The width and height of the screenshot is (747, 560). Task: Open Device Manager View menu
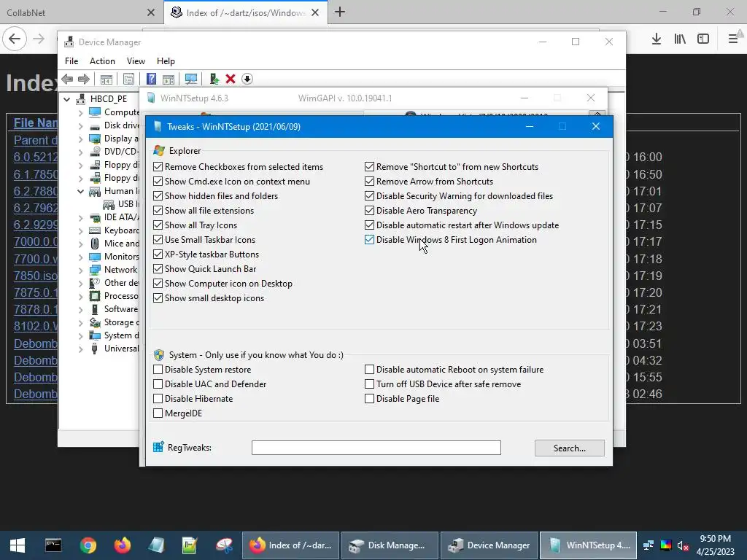[136, 61]
